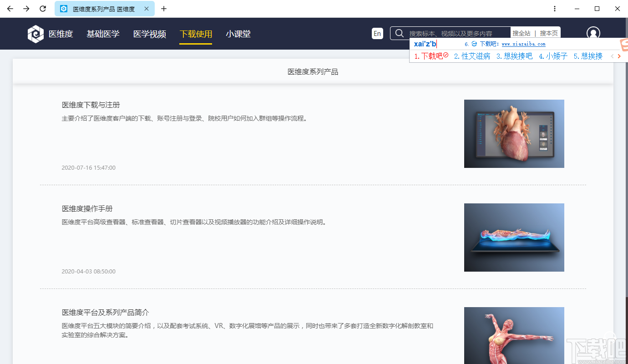
Task: Click the magnifier icon in the search bar
Action: point(399,33)
